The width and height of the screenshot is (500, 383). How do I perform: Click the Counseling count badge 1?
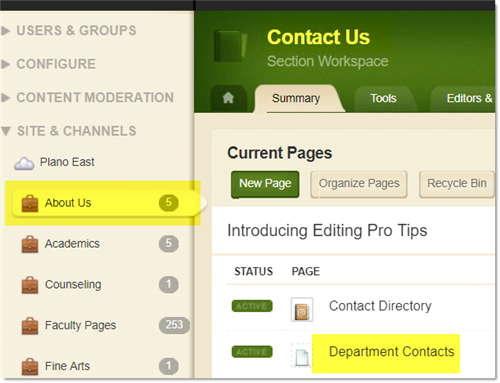coord(169,284)
